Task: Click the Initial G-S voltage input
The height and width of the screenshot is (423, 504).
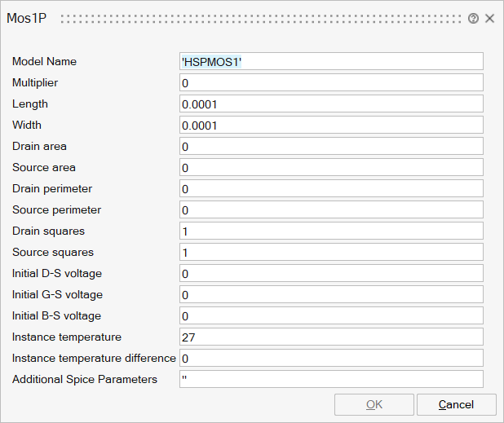Action: click(331, 294)
